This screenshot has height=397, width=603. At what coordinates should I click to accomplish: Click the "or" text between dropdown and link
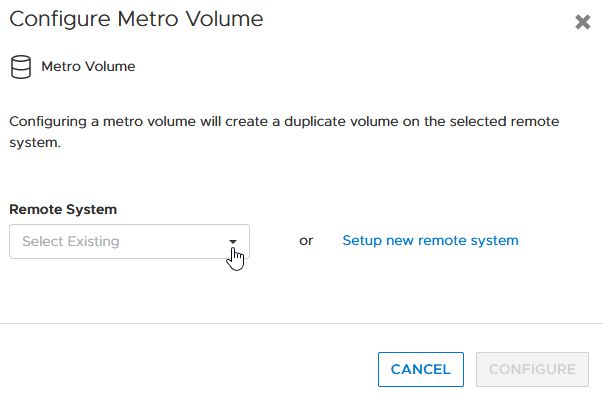click(306, 241)
